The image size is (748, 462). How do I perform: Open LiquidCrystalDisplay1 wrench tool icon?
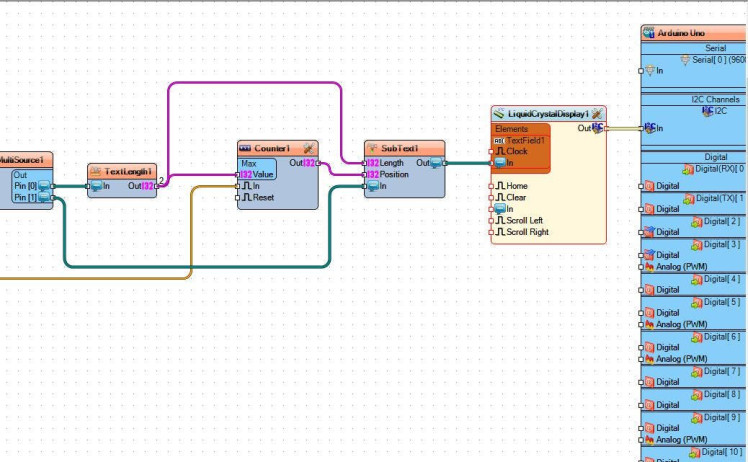[x=597, y=114]
